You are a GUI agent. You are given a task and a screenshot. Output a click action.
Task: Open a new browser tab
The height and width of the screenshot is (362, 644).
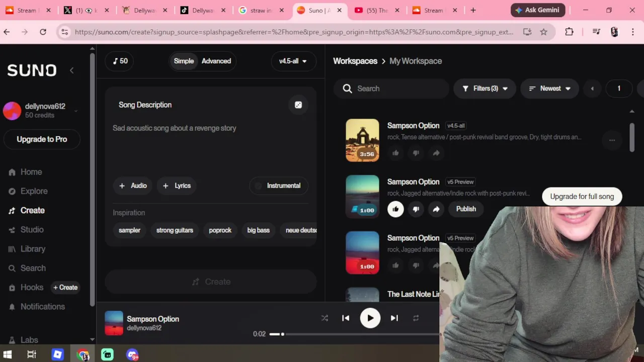pyautogui.click(x=473, y=10)
